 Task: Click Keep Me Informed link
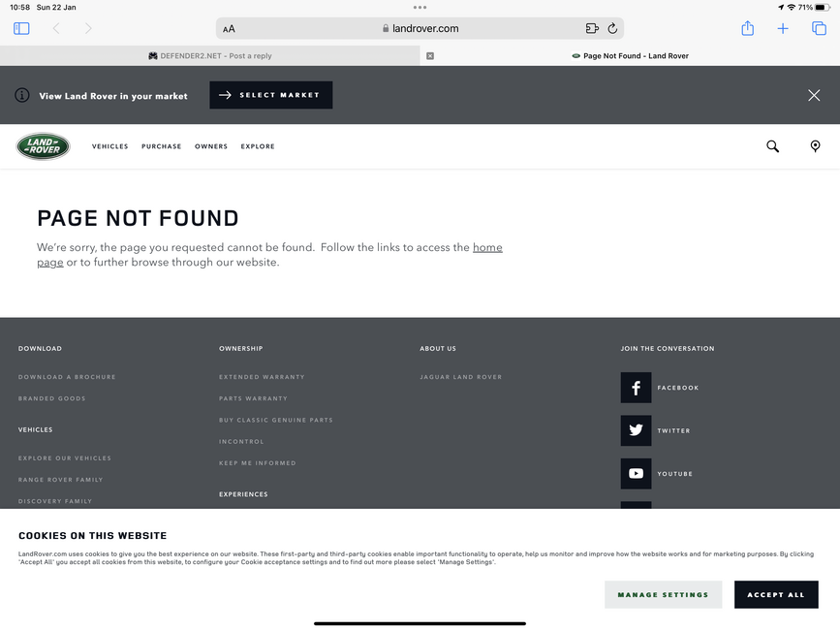tap(258, 463)
